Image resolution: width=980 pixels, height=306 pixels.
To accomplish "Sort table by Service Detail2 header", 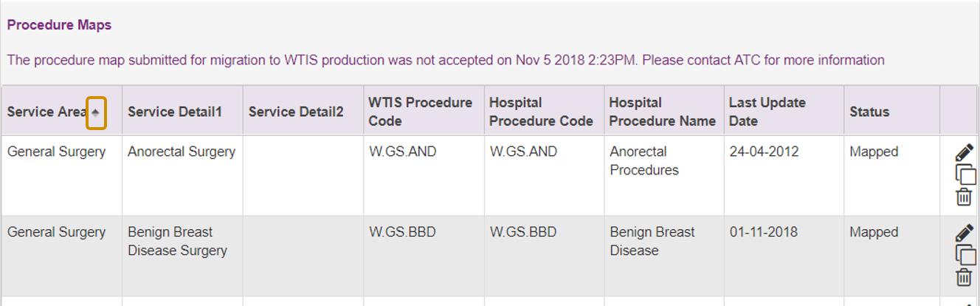I will tap(296, 112).
